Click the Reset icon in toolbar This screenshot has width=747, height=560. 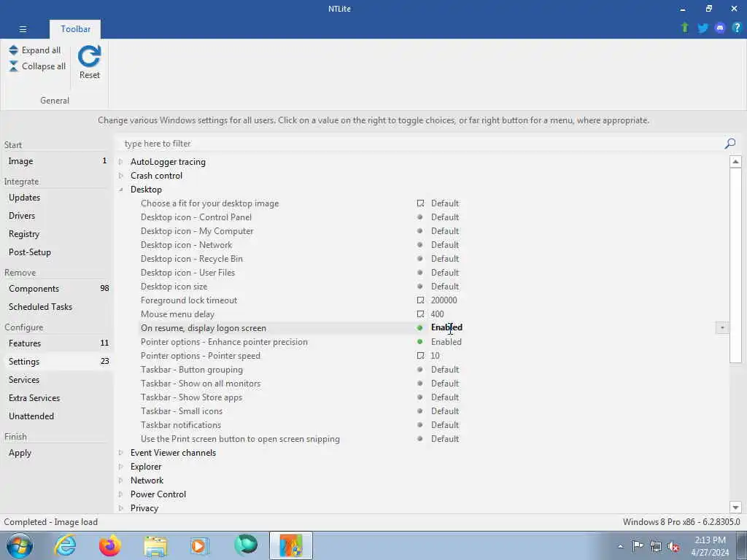[89, 57]
